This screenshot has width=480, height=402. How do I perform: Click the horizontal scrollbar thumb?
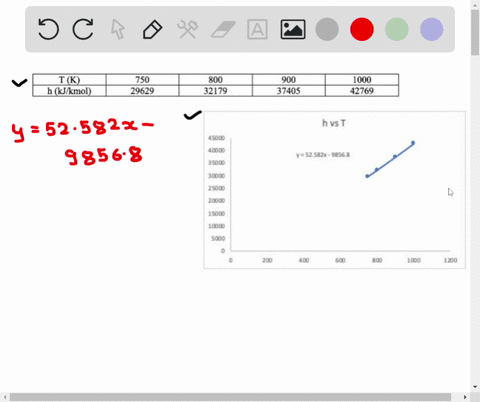(230, 397)
